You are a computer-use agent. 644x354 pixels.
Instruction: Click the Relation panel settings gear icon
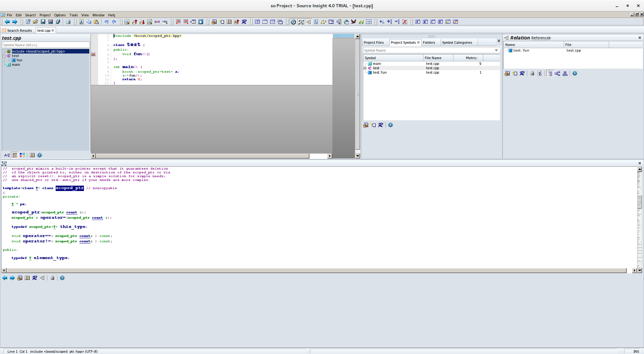click(x=575, y=73)
